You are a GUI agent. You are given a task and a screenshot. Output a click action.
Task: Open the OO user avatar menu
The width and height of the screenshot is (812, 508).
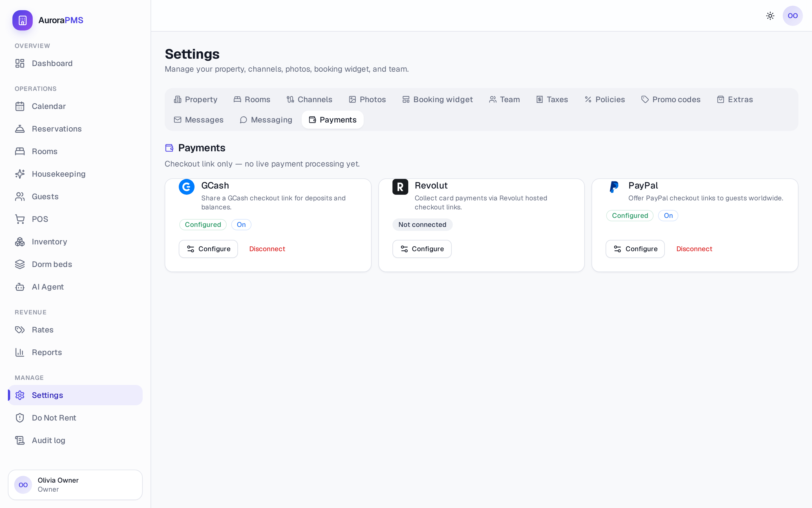tap(793, 16)
